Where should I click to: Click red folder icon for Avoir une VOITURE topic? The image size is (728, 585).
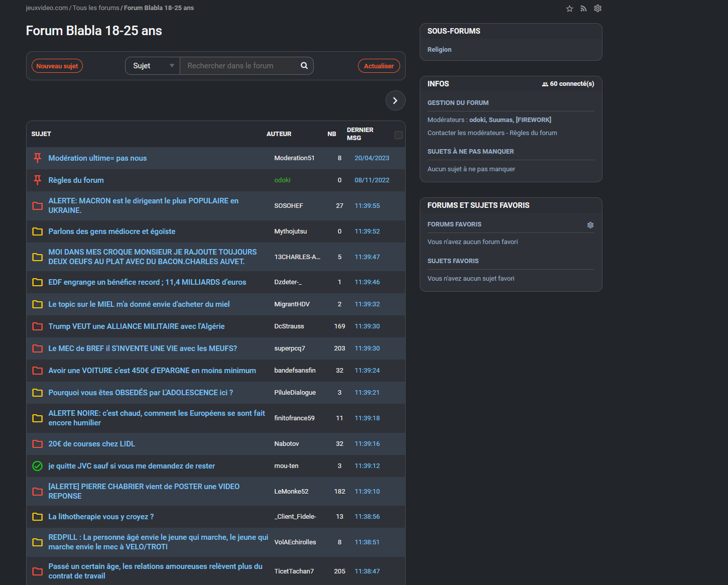[x=37, y=371]
